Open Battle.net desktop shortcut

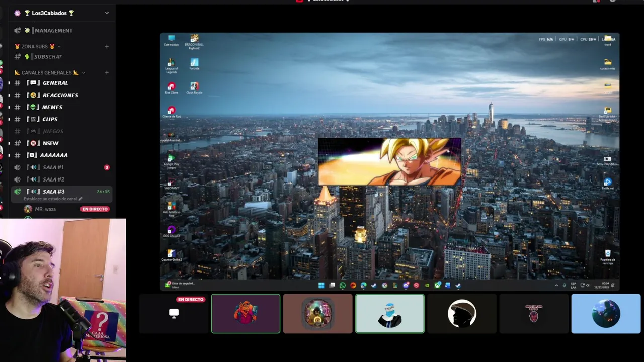click(608, 184)
